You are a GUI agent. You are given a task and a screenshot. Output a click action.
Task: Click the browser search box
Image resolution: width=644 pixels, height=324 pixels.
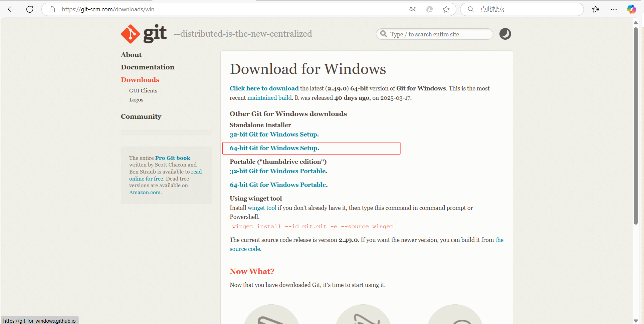pos(522,9)
